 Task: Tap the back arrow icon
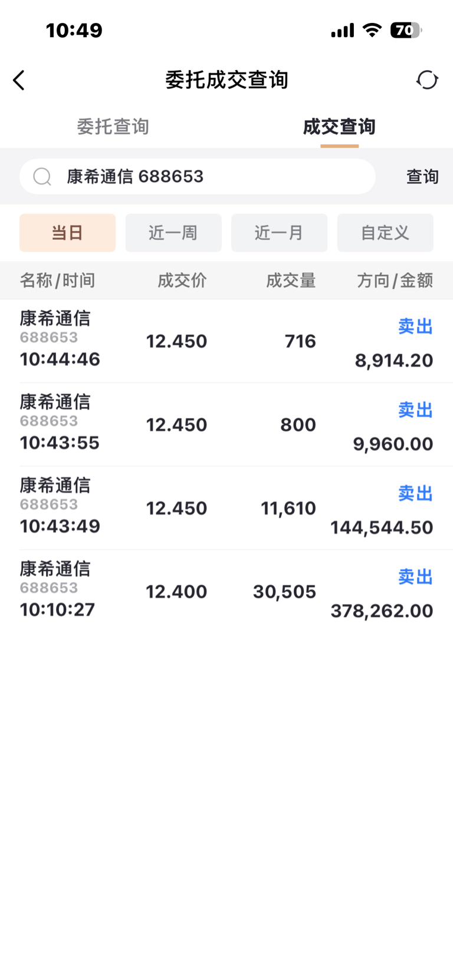tap(19, 80)
